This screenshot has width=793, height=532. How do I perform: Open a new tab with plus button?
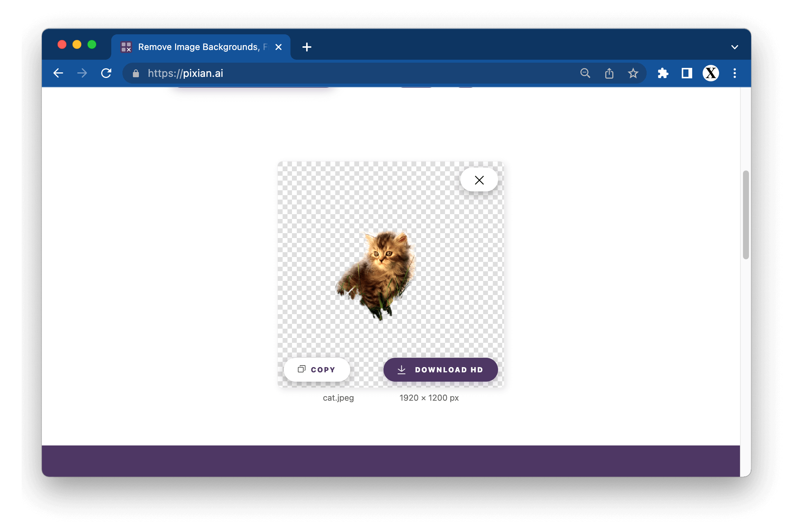[x=307, y=47]
